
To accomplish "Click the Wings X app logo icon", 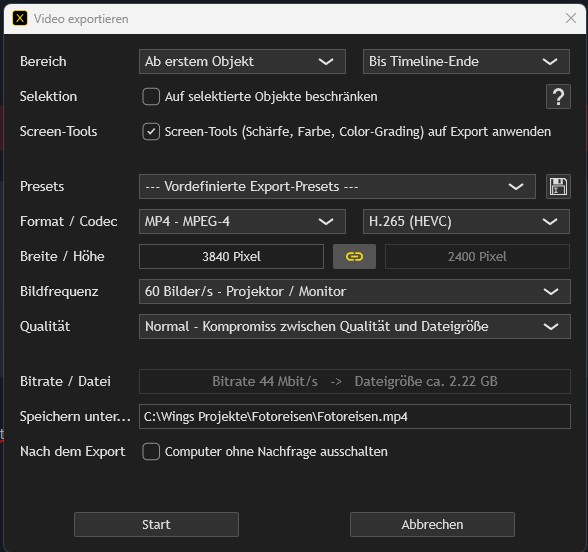I will pyautogui.click(x=20, y=18).
